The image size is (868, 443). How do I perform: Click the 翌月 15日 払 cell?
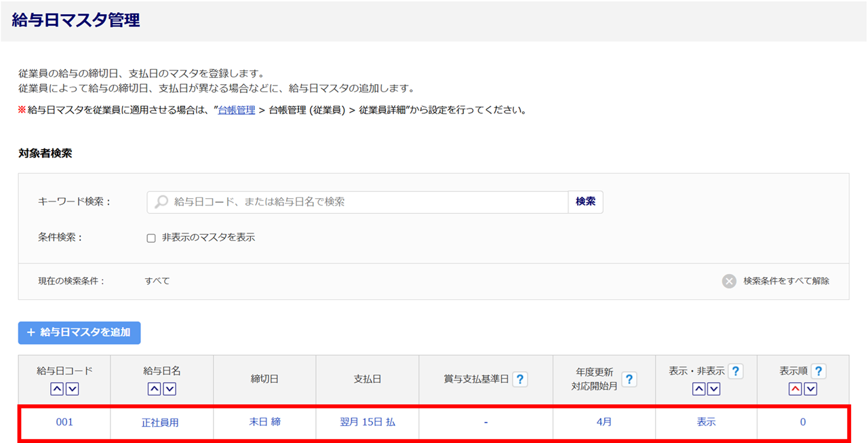(368, 422)
